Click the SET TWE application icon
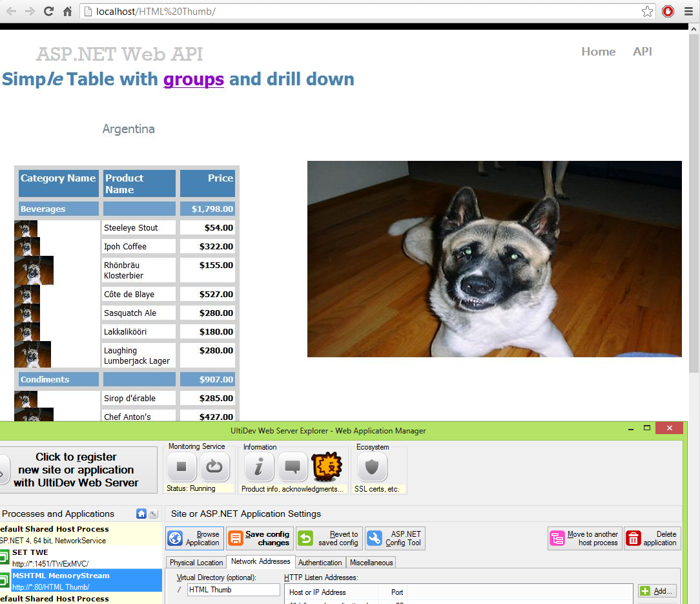 (4, 557)
